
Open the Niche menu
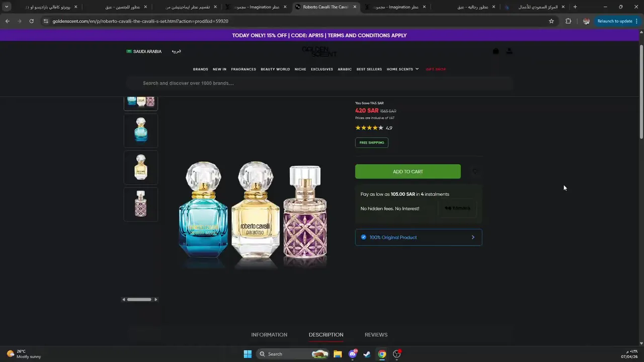coord(300,69)
